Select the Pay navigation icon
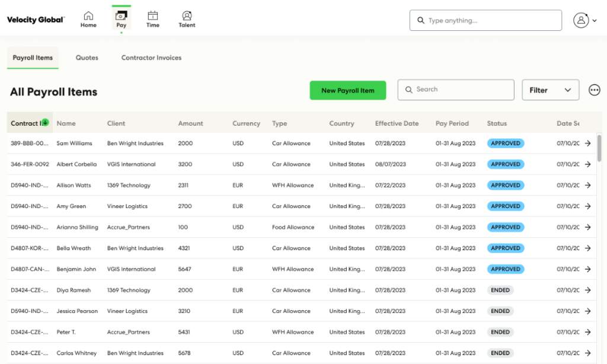 [121, 15]
